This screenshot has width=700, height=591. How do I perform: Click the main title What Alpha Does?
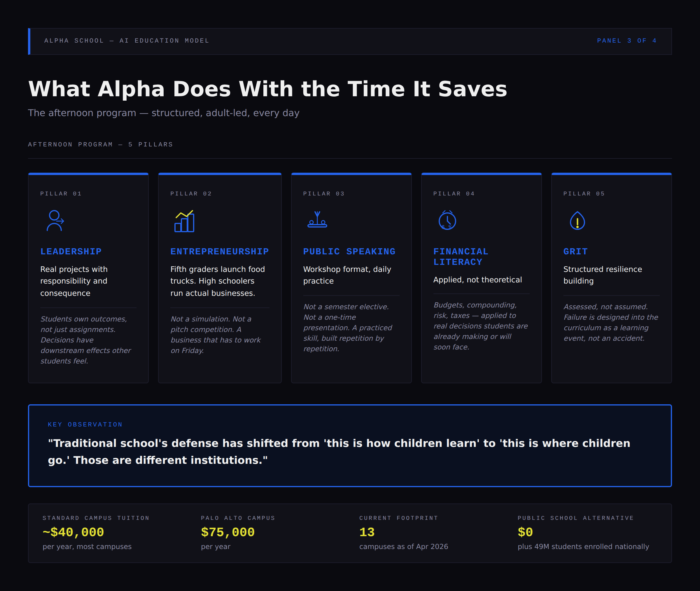coord(268,89)
